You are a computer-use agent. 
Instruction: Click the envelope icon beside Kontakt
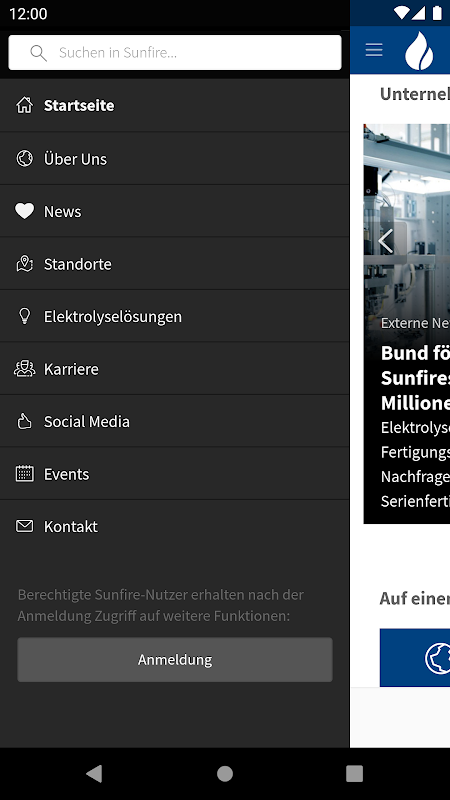pos(24,526)
